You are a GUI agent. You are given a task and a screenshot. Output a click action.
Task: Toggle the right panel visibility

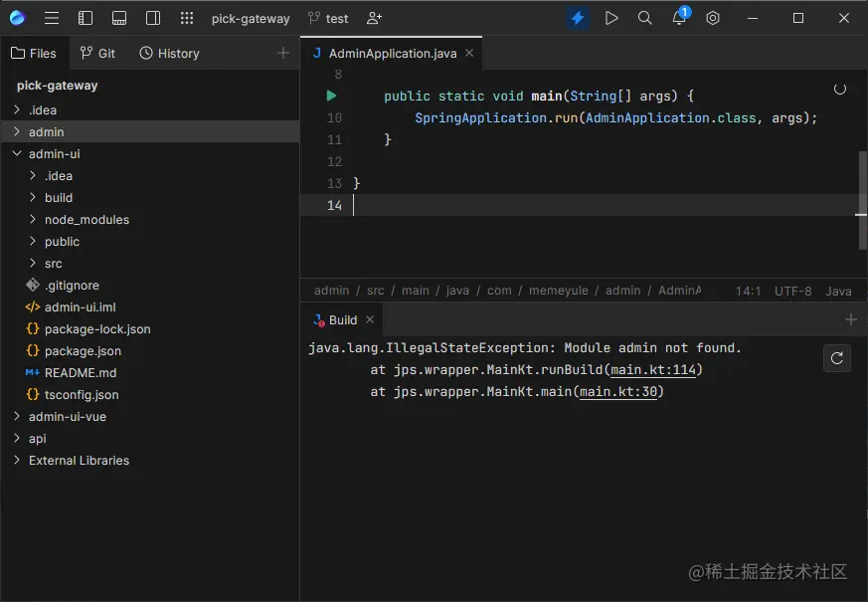tap(153, 18)
